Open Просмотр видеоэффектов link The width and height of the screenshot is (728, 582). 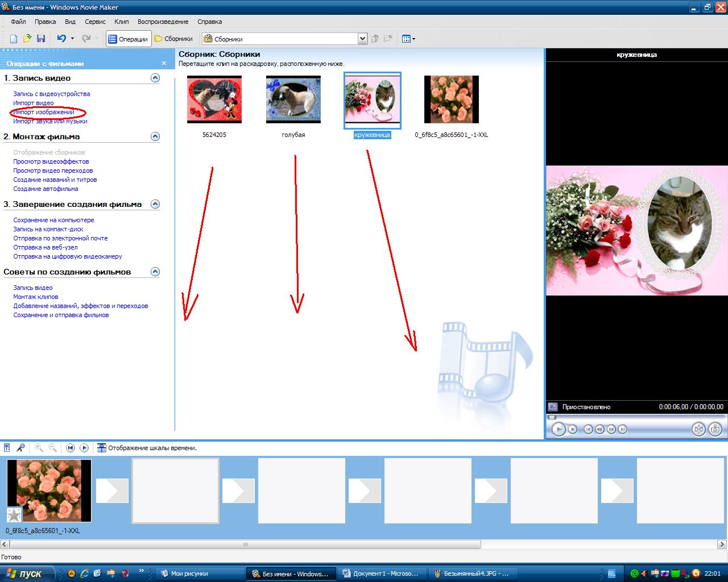click(x=51, y=161)
